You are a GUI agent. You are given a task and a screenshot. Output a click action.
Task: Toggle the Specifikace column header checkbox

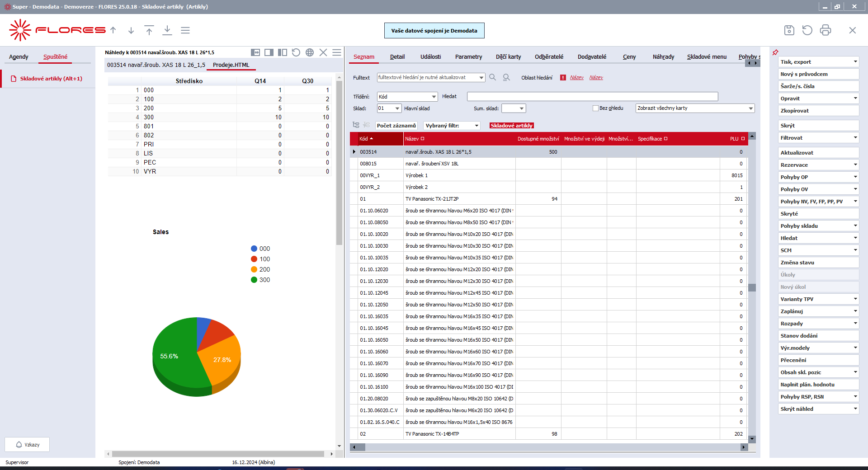pos(665,139)
